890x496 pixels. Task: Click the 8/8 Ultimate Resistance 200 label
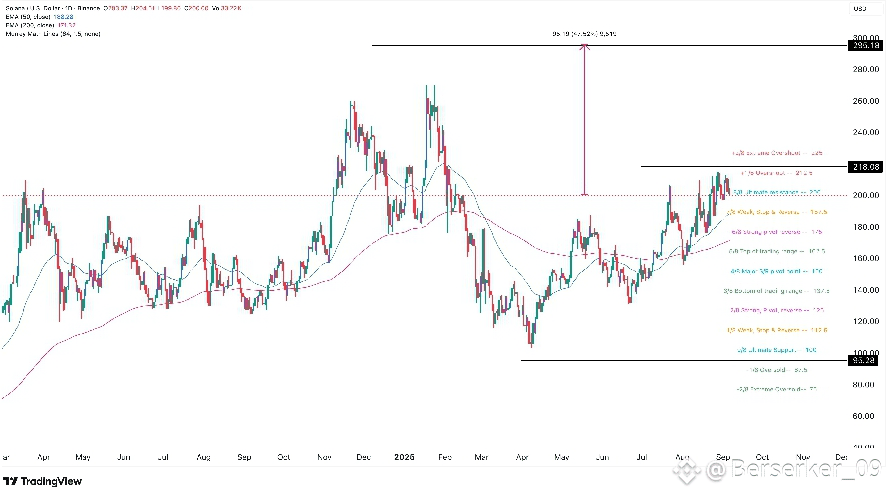[x=777, y=192]
